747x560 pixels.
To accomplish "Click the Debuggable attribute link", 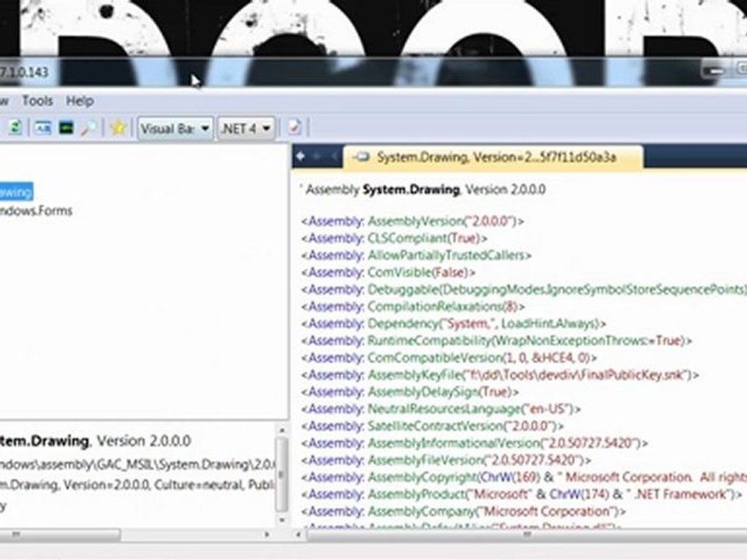I will coord(402,289).
